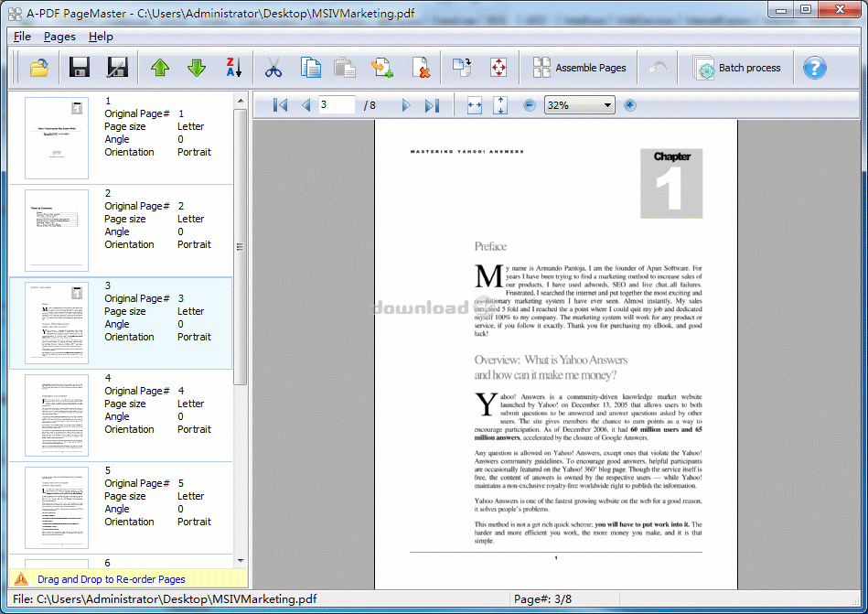This screenshot has width=868, height=614.
Task: Move page down with green arrow
Action: [x=197, y=68]
